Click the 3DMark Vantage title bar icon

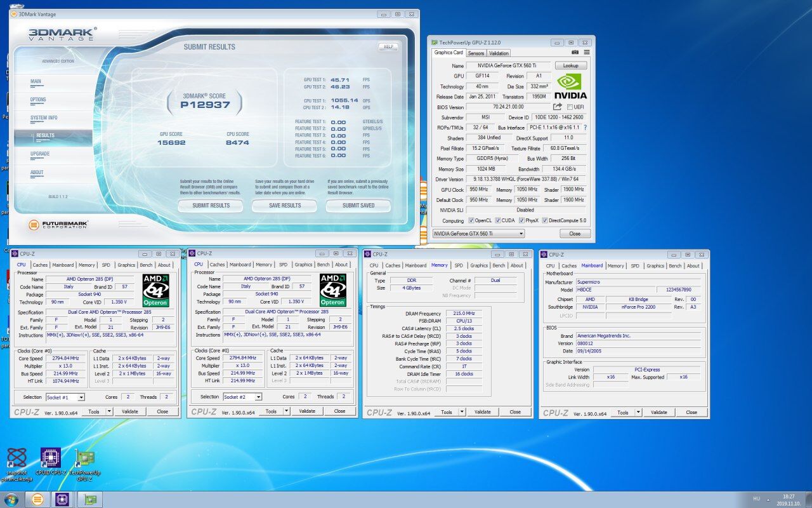coord(14,14)
